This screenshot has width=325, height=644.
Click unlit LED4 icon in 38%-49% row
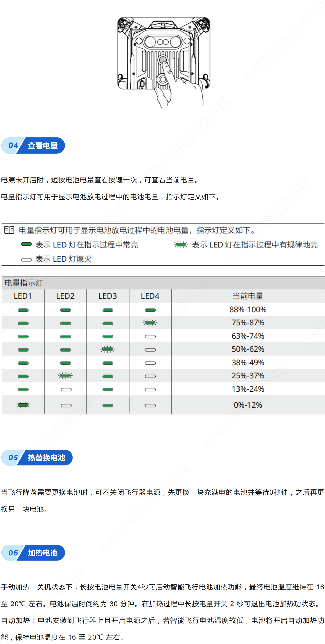click(x=150, y=363)
